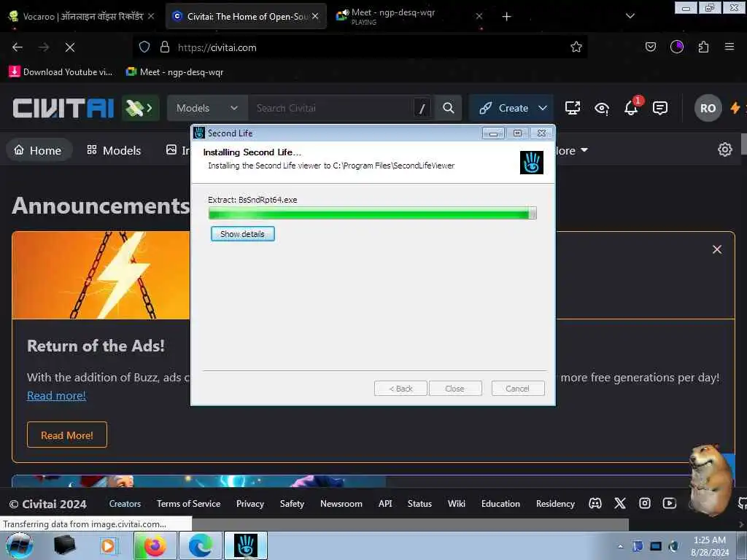This screenshot has width=747, height=560.
Task: Open Firefox hamburger application menu
Action: (x=729, y=47)
